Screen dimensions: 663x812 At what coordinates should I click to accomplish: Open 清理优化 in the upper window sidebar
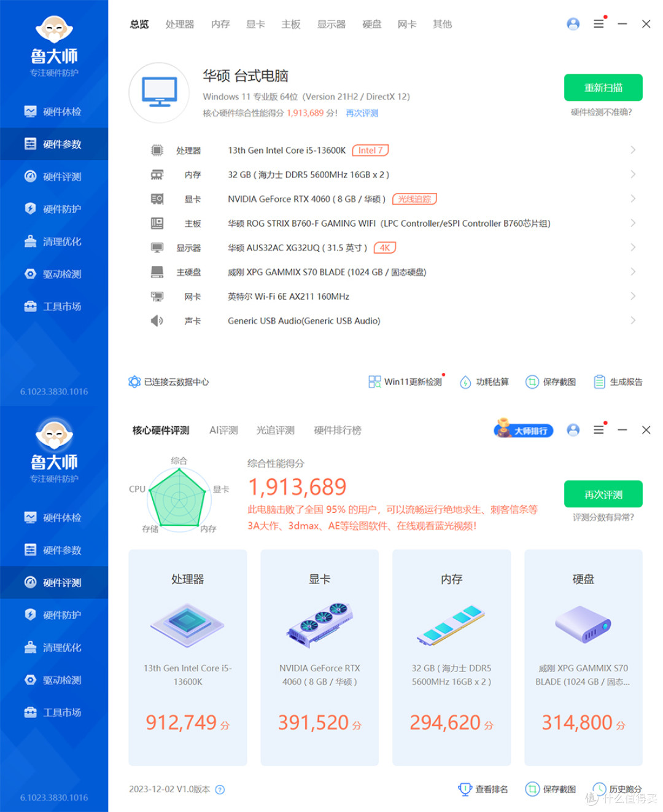tap(54, 241)
